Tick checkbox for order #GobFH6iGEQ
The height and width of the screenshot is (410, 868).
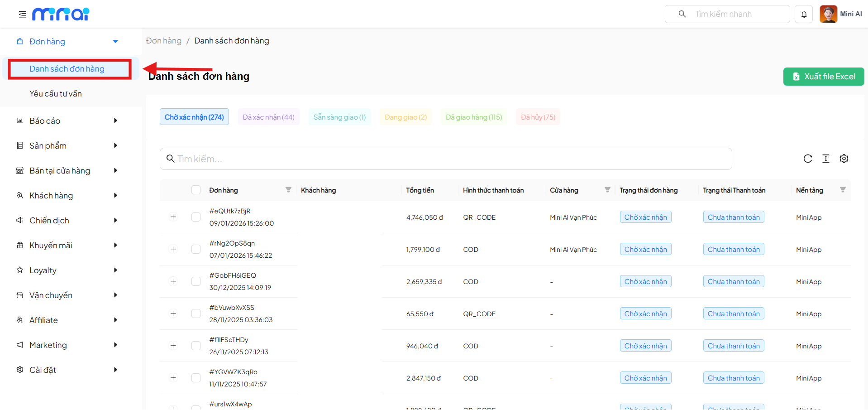196,281
